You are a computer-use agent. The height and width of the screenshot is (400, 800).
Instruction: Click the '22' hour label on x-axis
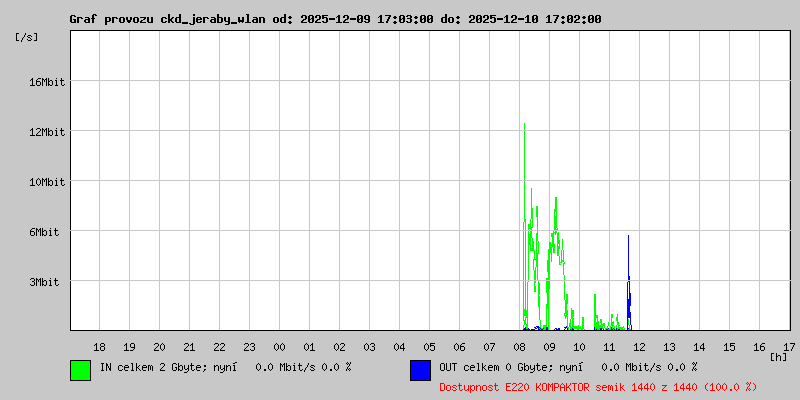219,347
